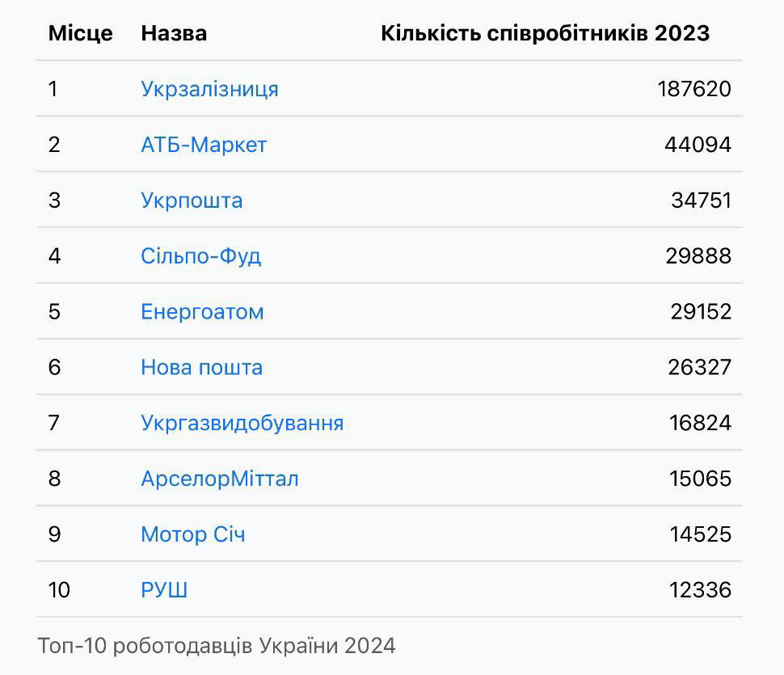Open the АрселорМіттал link
This screenshot has width=784, height=675.
tap(220, 479)
